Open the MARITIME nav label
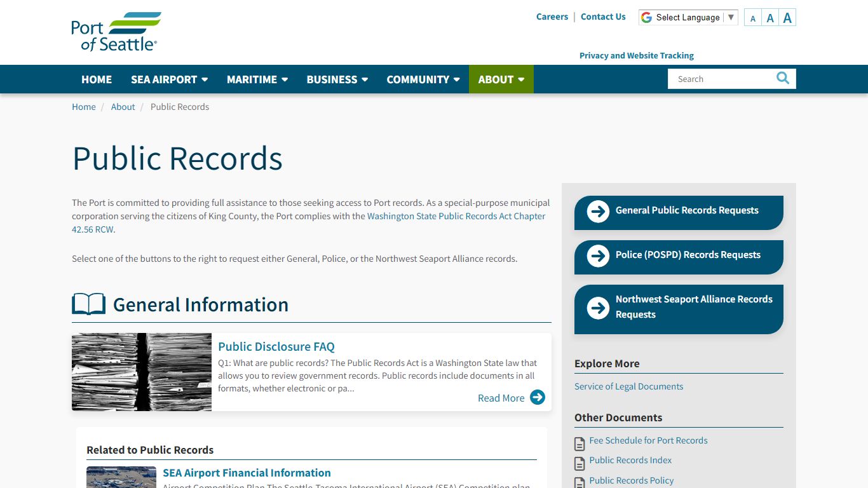 tap(252, 79)
